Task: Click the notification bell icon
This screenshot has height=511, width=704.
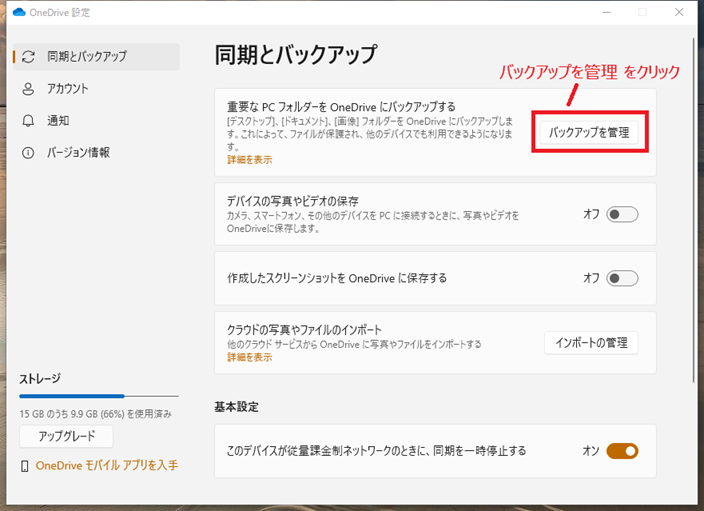Action: point(28,121)
